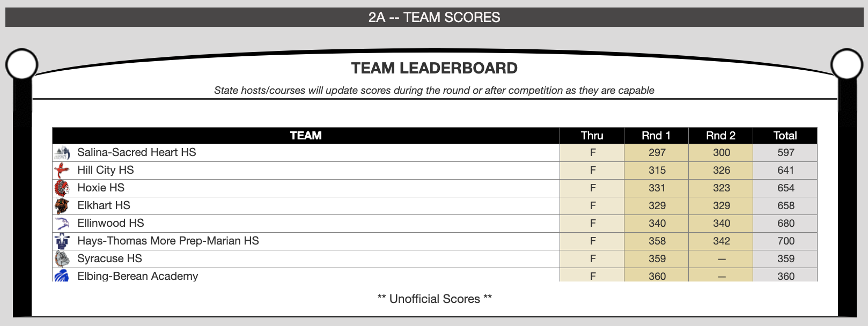Click the Thru column header
868x326 pixels.
pos(592,136)
